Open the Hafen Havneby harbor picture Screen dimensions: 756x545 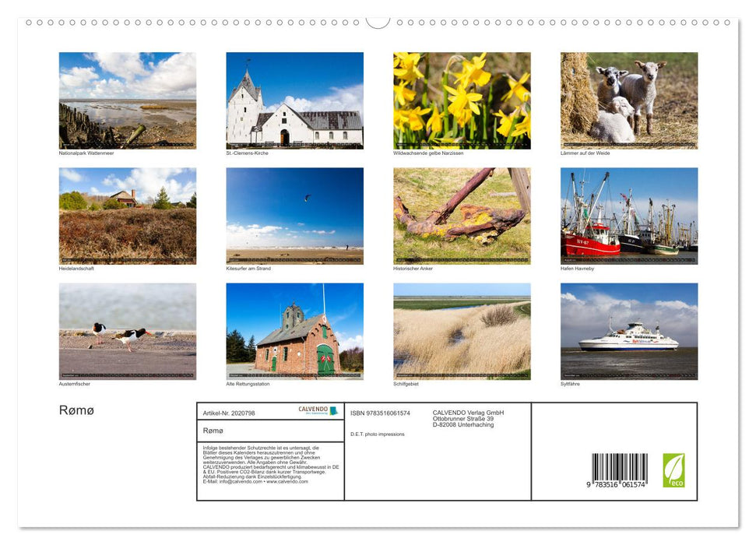628,215
